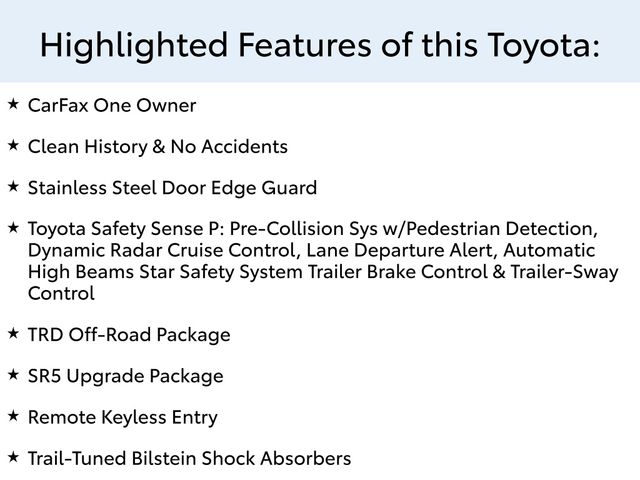Select the star beside TRD Off-Road Package

[12, 333]
